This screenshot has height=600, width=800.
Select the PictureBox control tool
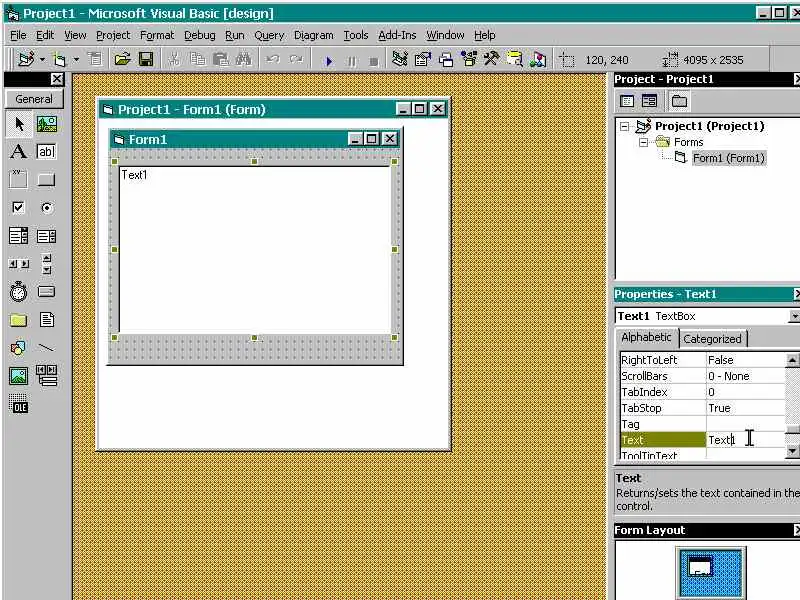(46, 124)
